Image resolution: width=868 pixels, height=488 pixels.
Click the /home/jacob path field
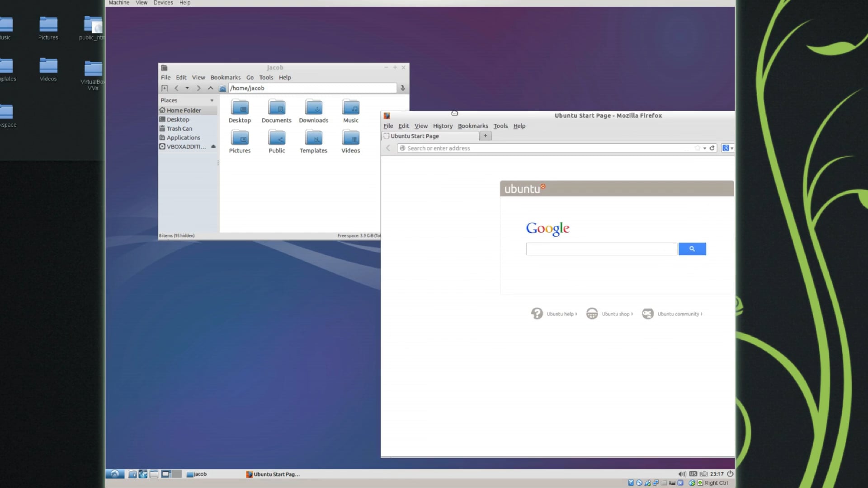point(312,88)
